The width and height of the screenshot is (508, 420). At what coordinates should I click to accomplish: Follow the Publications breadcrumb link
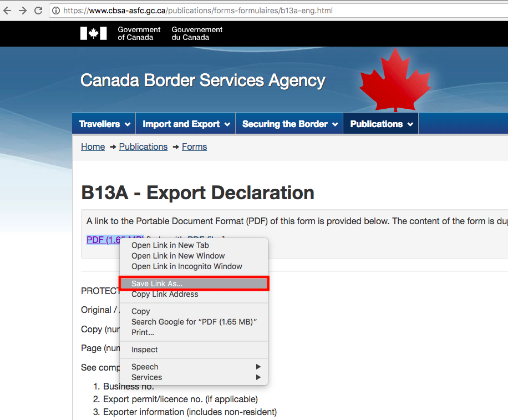(x=143, y=147)
